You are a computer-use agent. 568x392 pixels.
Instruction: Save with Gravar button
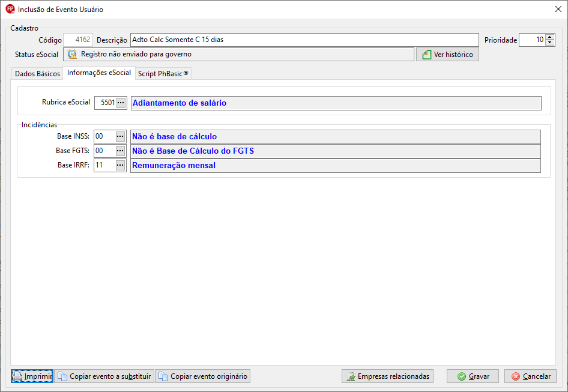pos(473,376)
